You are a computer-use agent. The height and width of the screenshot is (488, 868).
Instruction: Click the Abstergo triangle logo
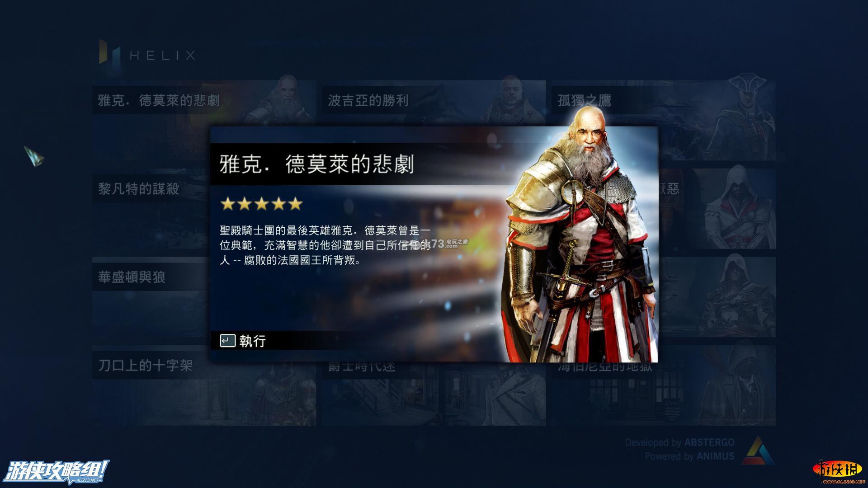tap(758, 450)
